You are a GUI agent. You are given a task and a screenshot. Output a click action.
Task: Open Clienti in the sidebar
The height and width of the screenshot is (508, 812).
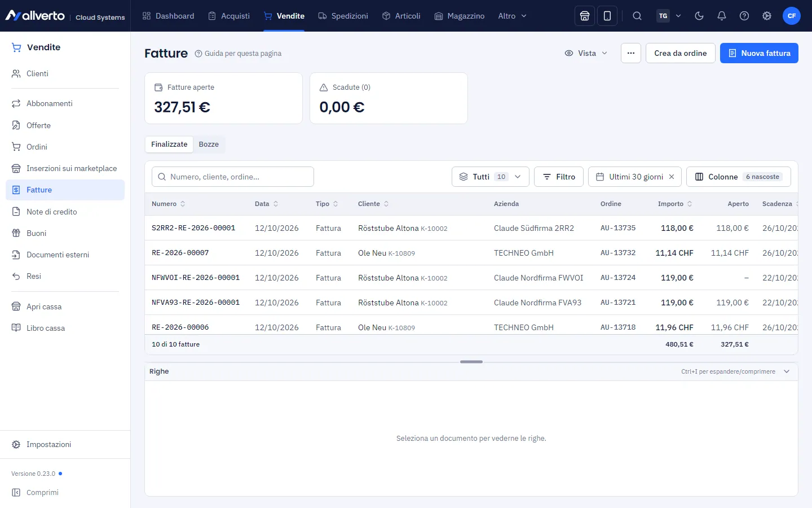pos(65,73)
